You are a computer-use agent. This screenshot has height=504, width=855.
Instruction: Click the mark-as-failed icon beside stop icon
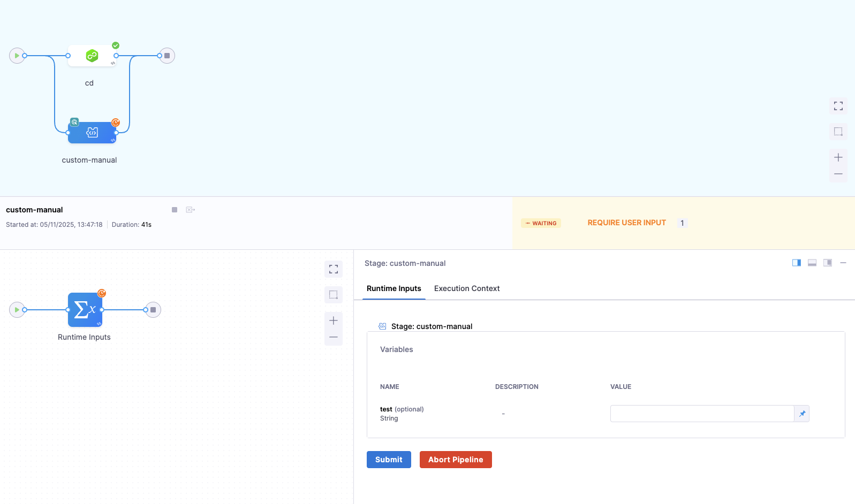[x=190, y=210]
